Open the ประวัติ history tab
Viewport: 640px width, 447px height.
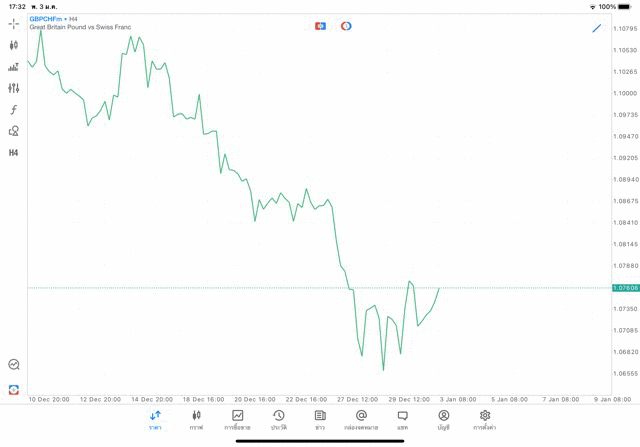coord(279,420)
